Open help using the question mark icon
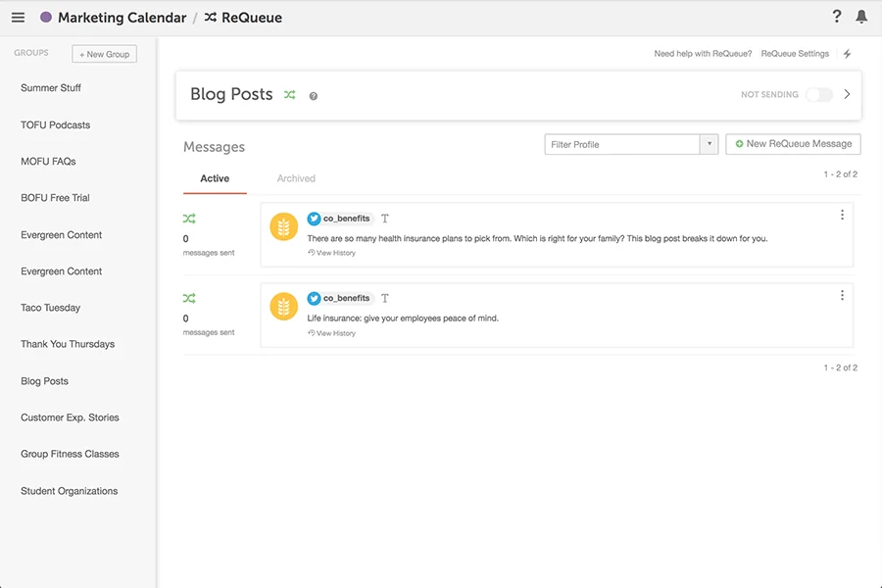 click(x=836, y=16)
